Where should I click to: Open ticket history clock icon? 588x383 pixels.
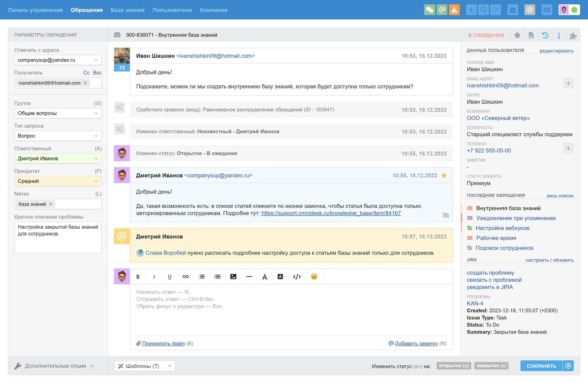coord(545,35)
